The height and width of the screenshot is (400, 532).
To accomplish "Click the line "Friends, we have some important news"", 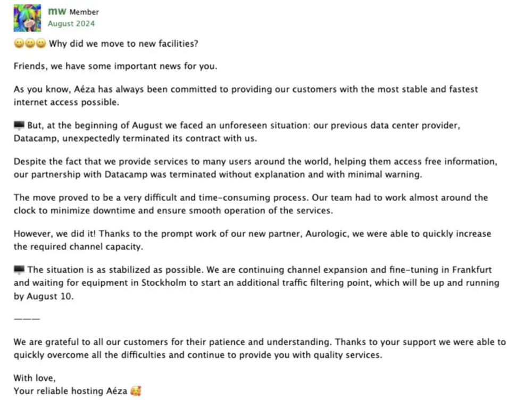I will [115, 66].
